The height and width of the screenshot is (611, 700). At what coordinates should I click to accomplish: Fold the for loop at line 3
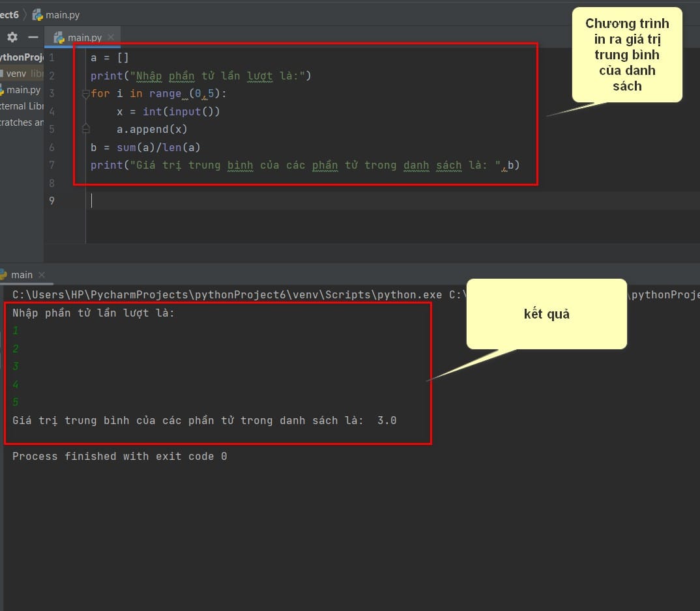tap(86, 94)
